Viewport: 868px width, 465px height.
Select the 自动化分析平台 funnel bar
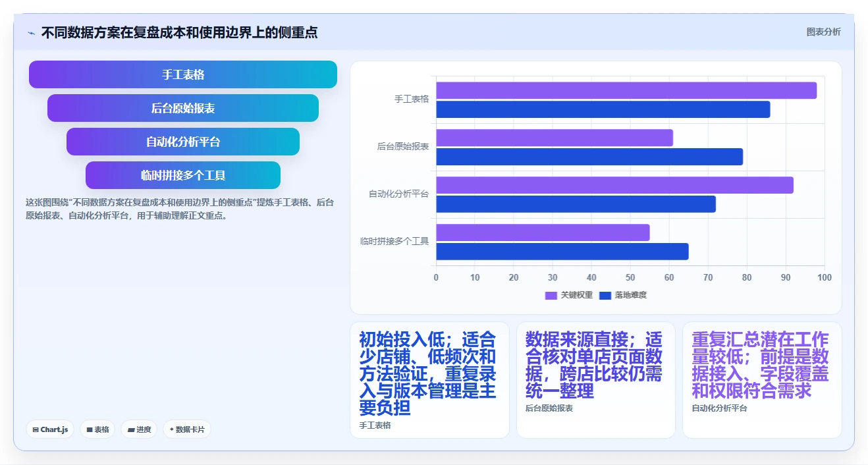(x=183, y=142)
